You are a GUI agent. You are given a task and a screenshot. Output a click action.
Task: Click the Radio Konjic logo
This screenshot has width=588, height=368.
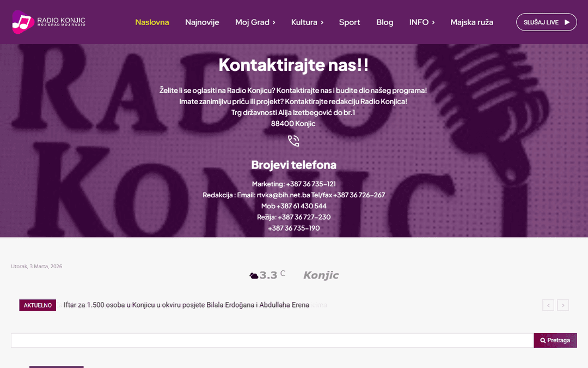point(49,22)
